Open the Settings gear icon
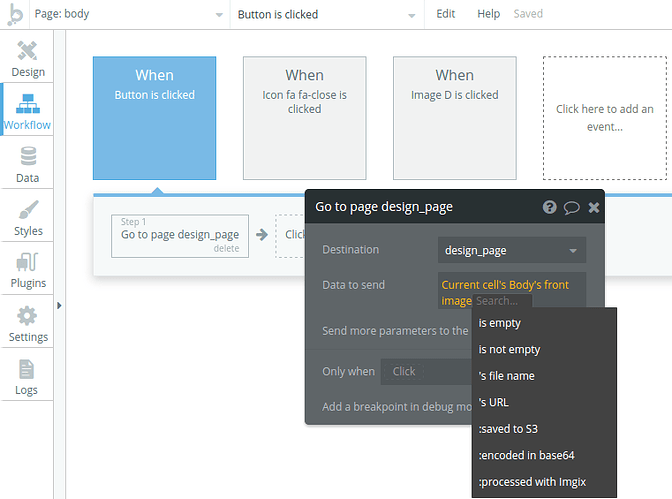 (27, 316)
